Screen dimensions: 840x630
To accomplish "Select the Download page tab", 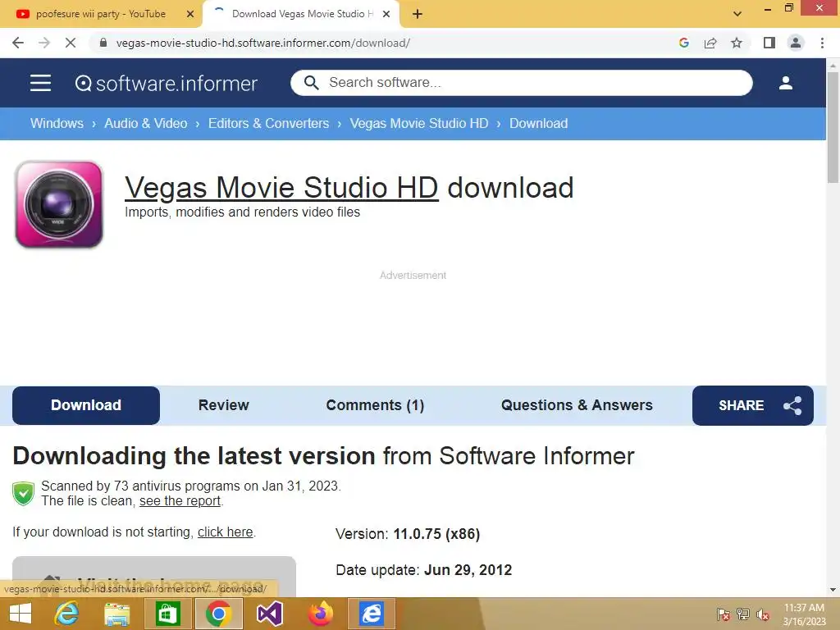I will coord(85,405).
